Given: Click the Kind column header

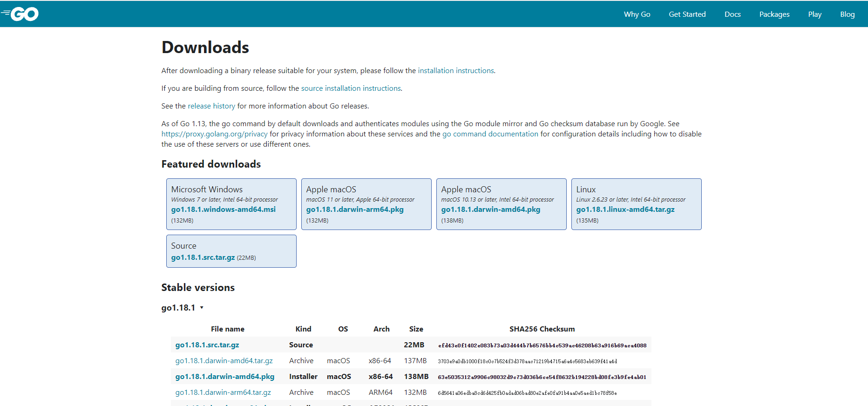Looking at the screenshot, I should [304, 329].
